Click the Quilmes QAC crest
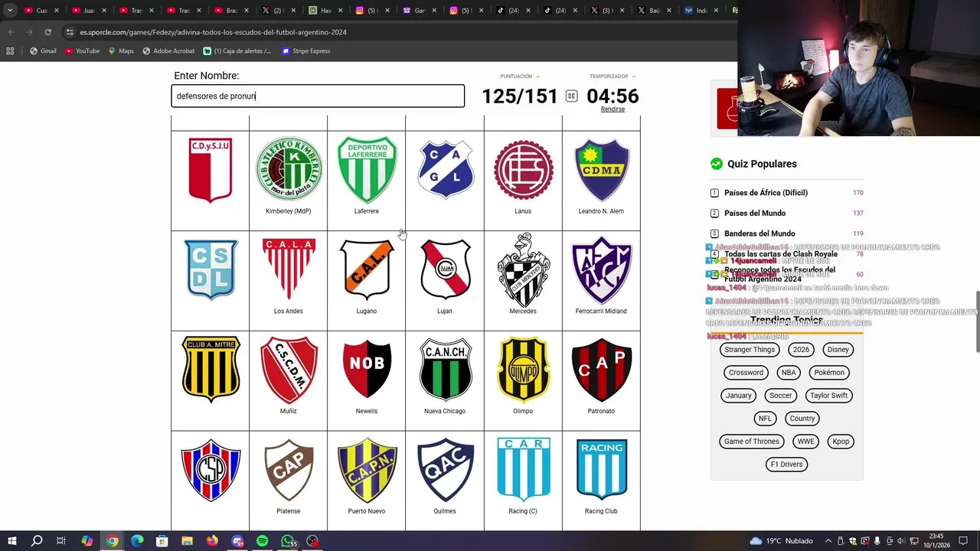Viewport: 980px width, 551px height. [x=445, y=470]
